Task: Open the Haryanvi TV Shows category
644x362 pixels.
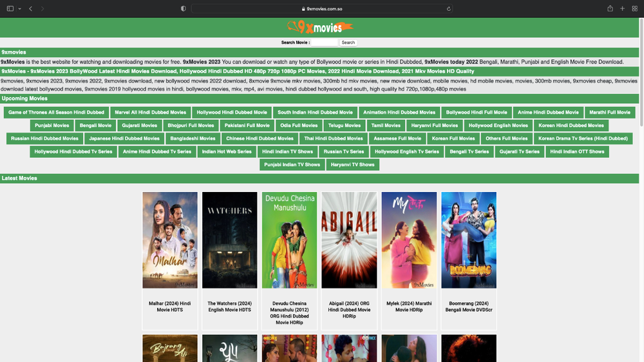Action: click(352, 165)
